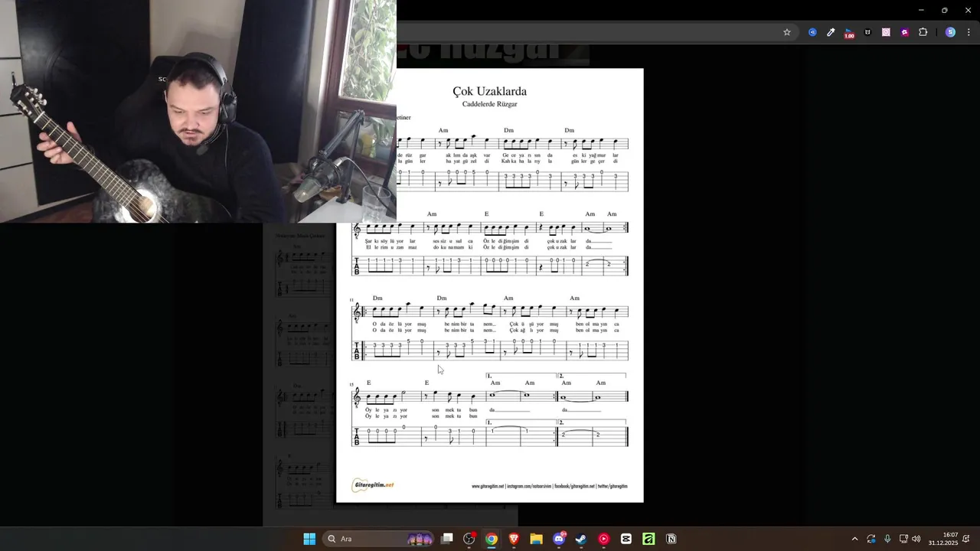
Task: Click the subtitle Caddelerde Rüzgar
Action: [490, 104]
